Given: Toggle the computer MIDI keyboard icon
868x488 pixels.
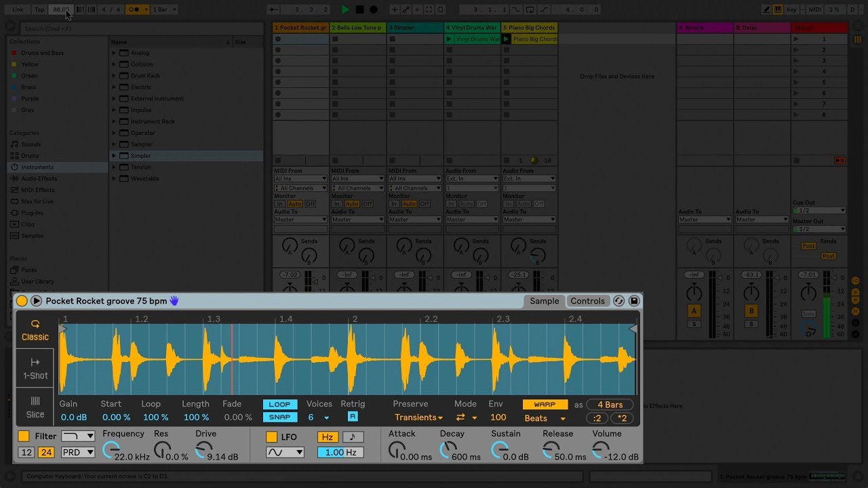Looking at the screenshot, I should click(777, 9).
